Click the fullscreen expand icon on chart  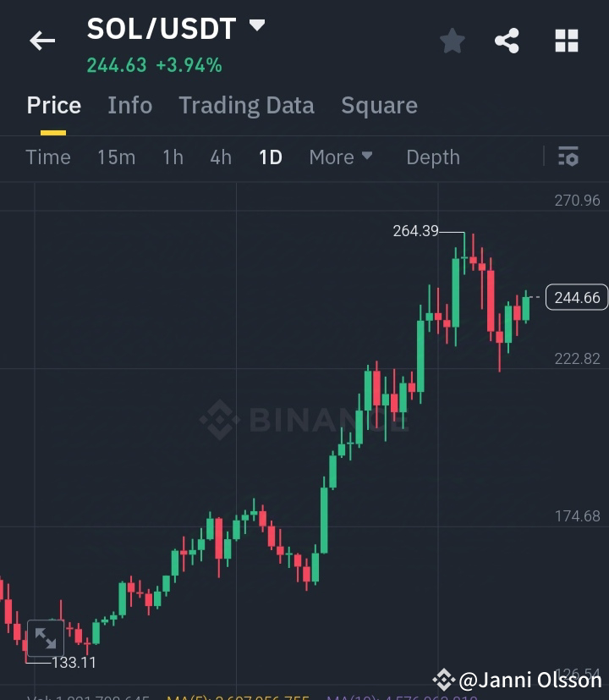click(47, 639)
